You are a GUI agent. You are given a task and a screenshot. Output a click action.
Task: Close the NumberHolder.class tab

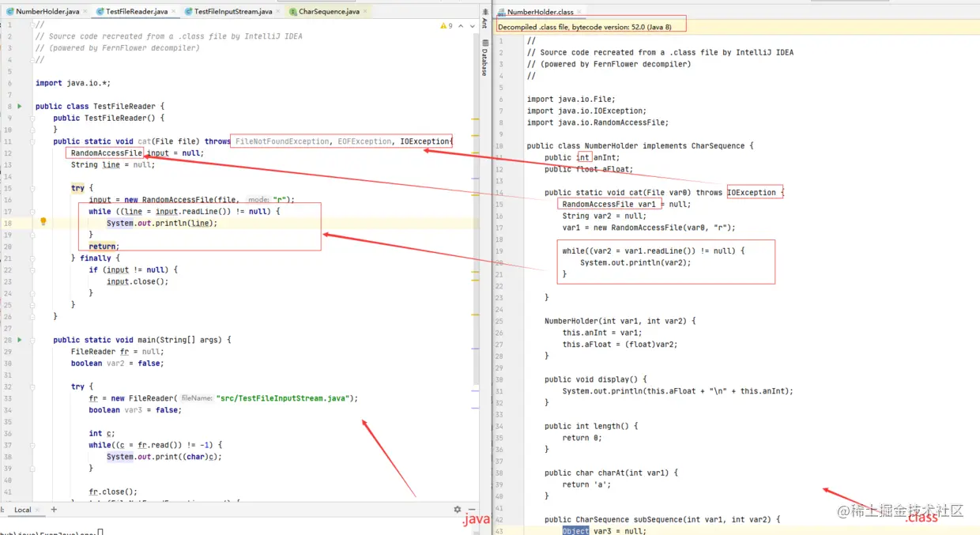tap(579, 12)
